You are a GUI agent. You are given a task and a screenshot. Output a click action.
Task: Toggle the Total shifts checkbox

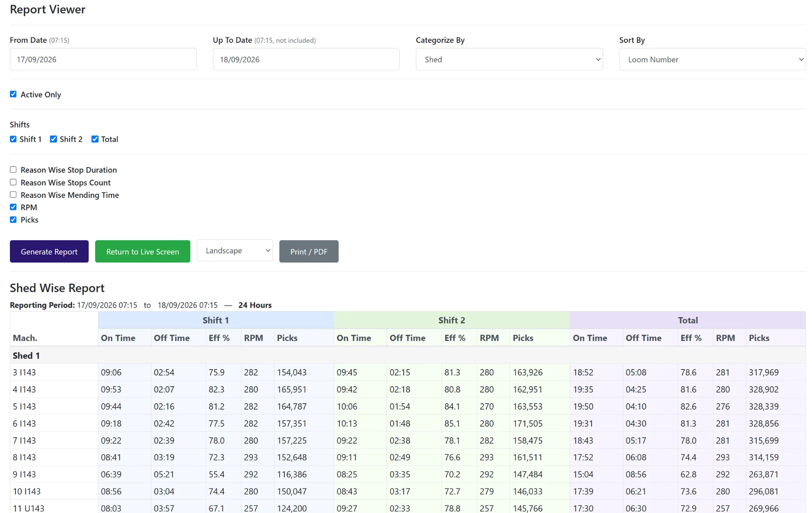point(95,139)
